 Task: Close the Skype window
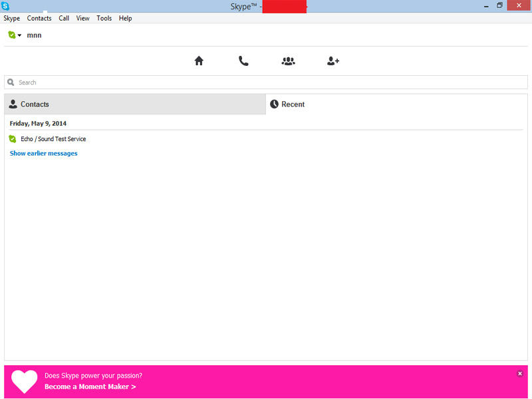point(519,5)
